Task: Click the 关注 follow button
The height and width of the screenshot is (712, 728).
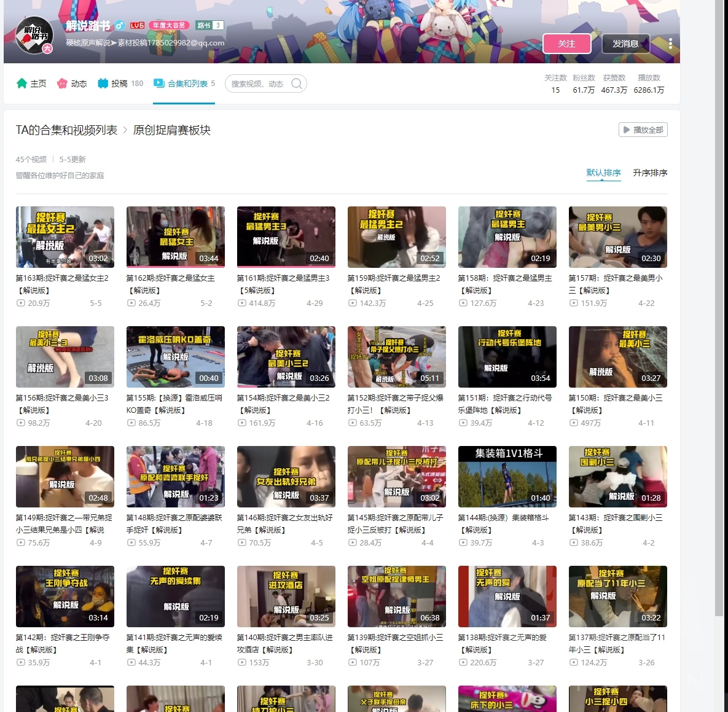Action: [x=567, y=44]
